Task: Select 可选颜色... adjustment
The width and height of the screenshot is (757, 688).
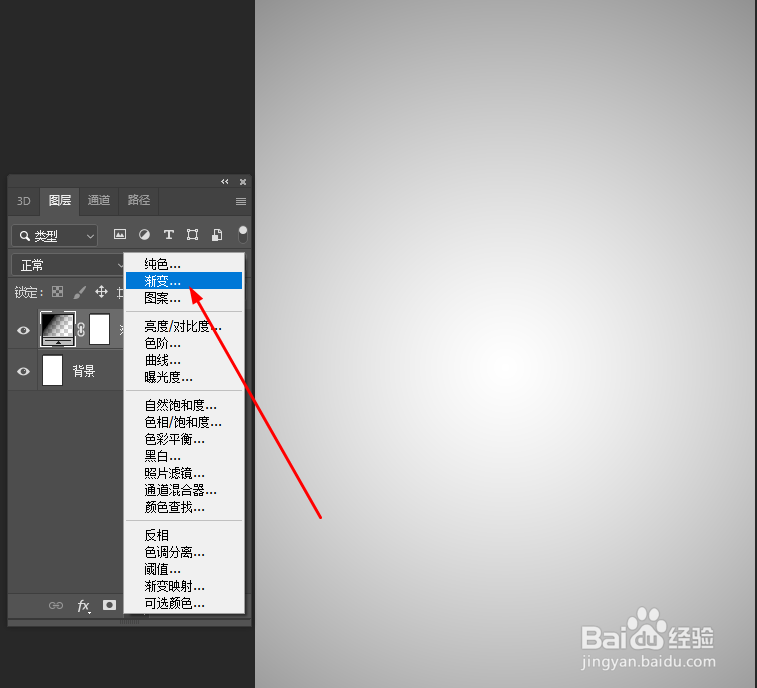Action: pos(184,603)
